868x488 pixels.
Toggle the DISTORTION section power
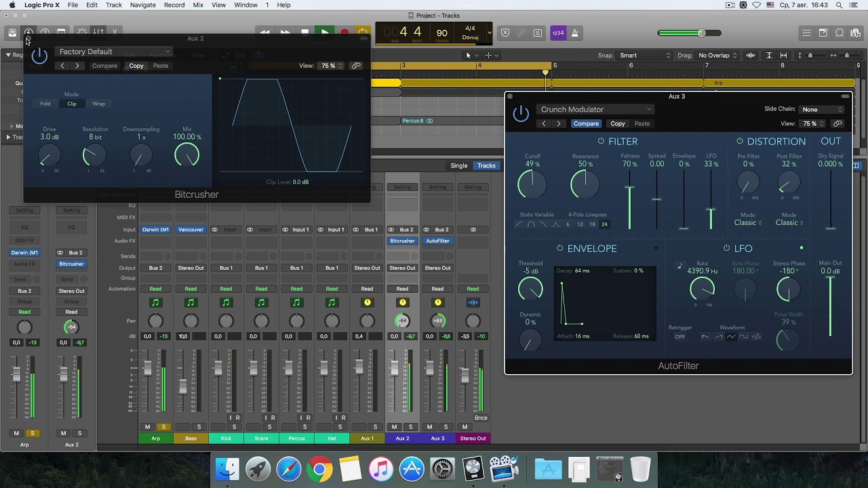[740, 141]
